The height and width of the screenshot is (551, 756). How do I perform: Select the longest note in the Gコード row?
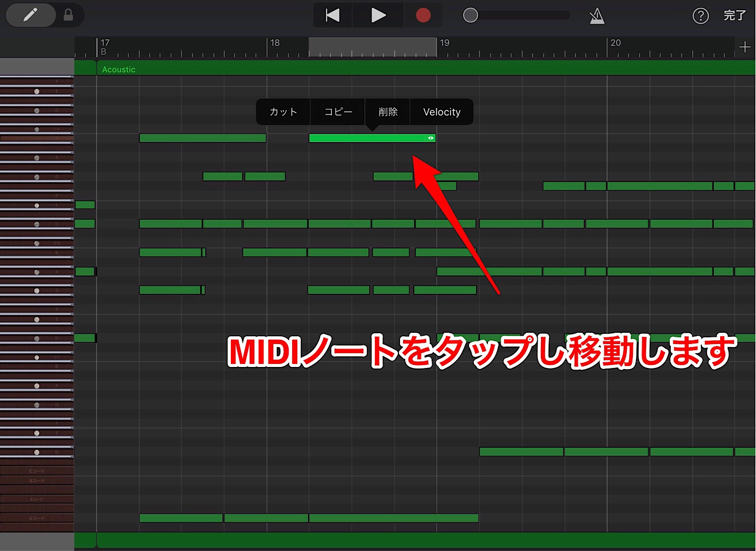pyautogui.click(x=394, y=518)
